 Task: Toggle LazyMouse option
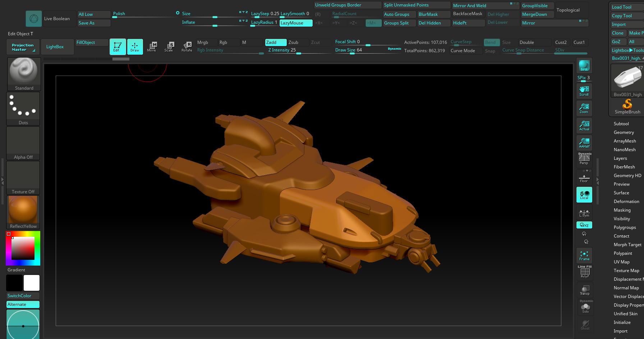[x=296, y=23]
